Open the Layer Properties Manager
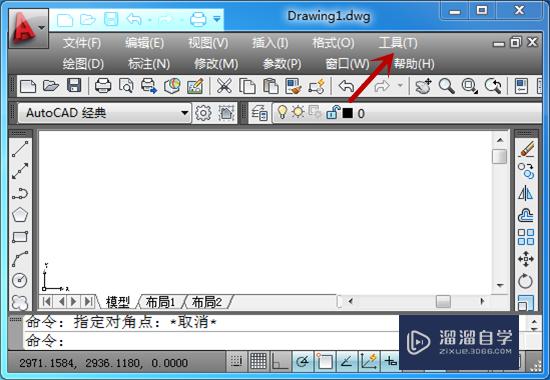Viewport: 550px width, 380px height. (x=260, y=113)
